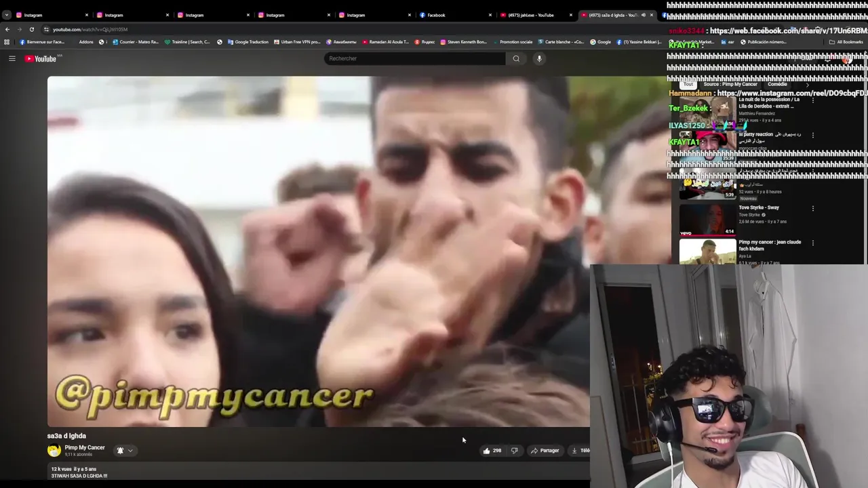Switch to the fifth Instagram tab
This screenshot has height=488, width=868.
[x=374, y=15]
